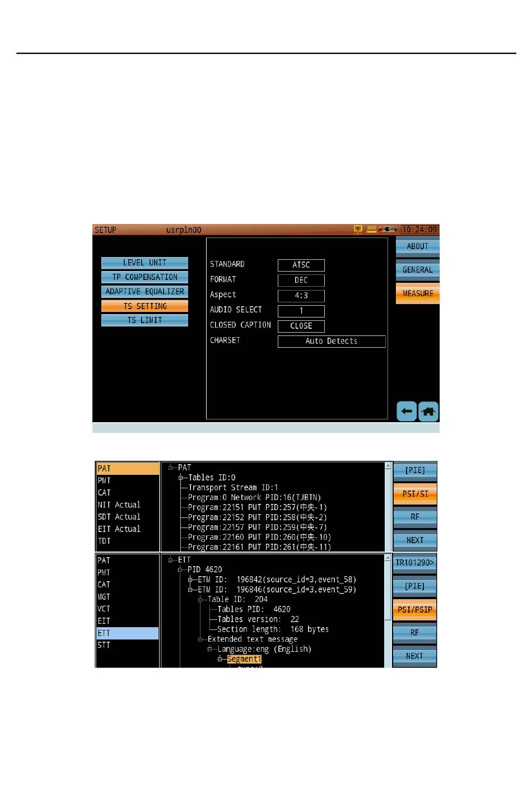Expand the Tables ID:0 node
The width and height of the screenshot is (532, 789).
181,478
